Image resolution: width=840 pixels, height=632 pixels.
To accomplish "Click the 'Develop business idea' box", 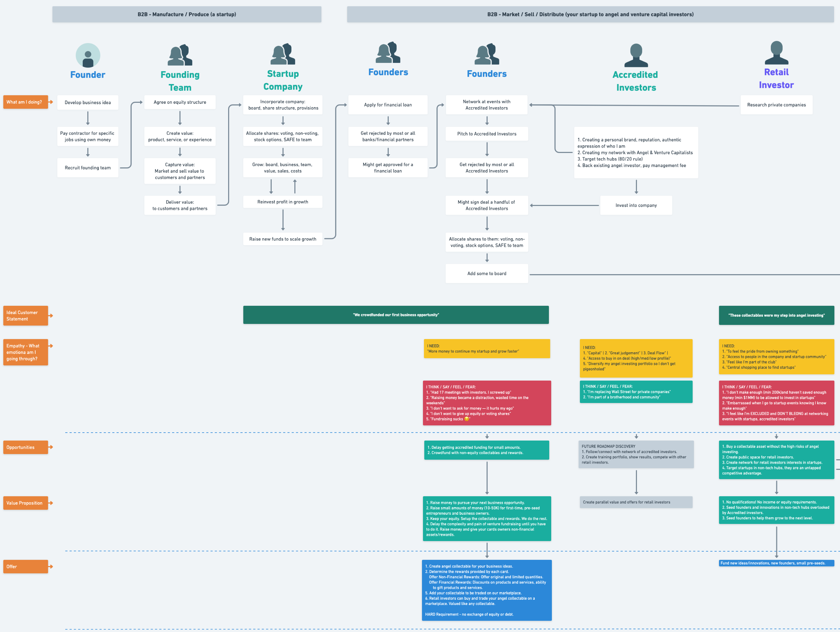I will pos(88,102).
